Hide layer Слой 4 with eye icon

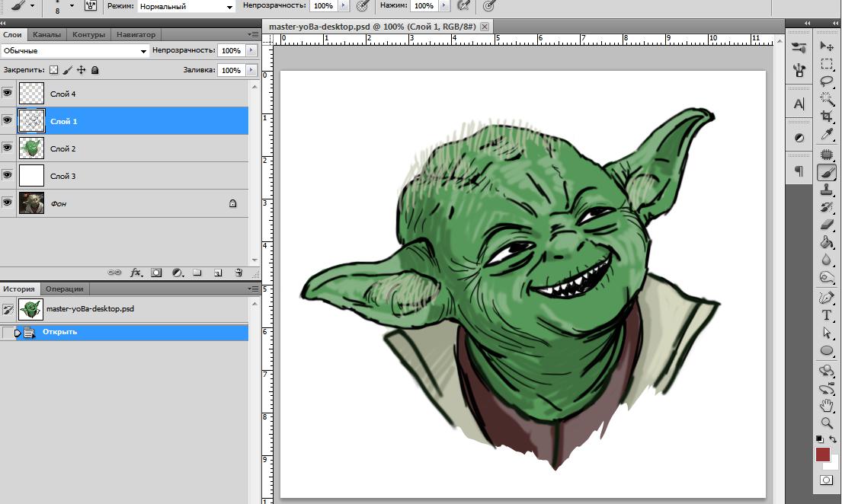pyautogui.click(x=8, y=94)
